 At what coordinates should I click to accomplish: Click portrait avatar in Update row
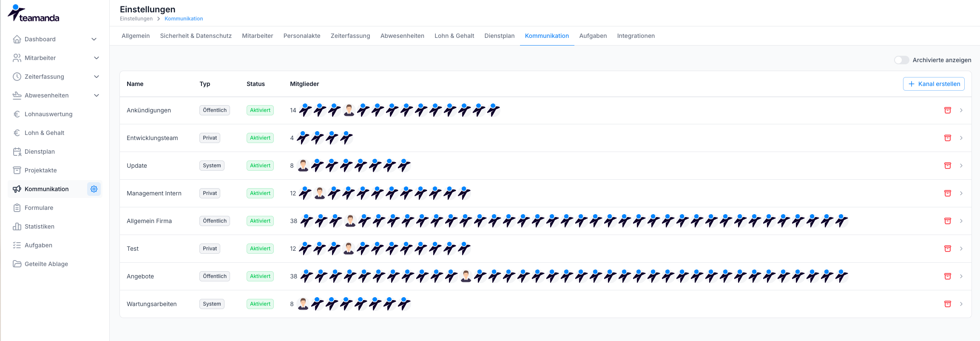tap(303, 166)
